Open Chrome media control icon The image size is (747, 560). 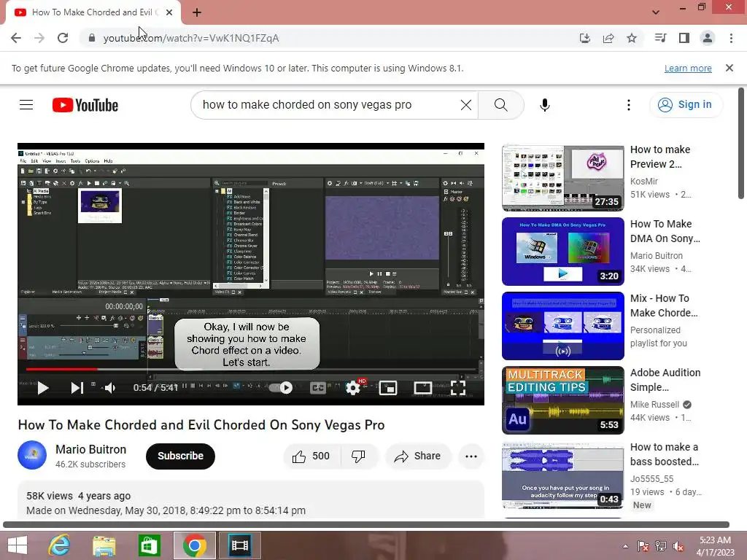(661, 38)
